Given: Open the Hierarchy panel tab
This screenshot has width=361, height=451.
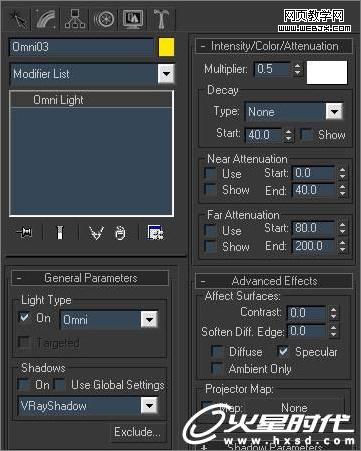Looking at the screenshot, I should point(75,19).
